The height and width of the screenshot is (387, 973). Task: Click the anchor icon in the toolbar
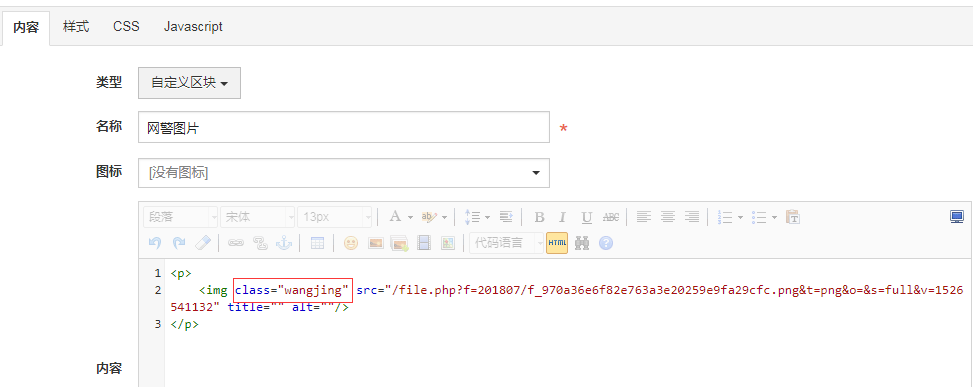click(x=284, y=243)
